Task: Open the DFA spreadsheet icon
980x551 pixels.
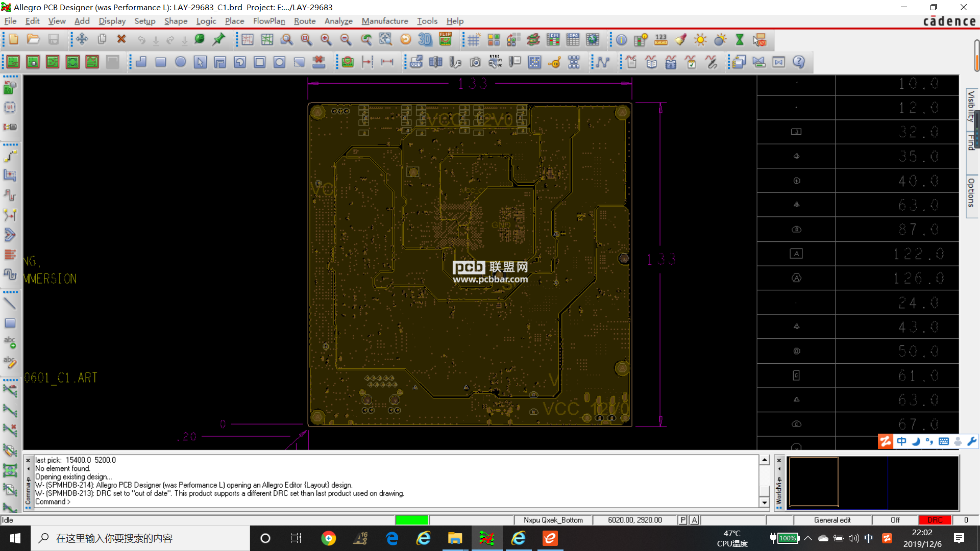Action: point(573,39)
